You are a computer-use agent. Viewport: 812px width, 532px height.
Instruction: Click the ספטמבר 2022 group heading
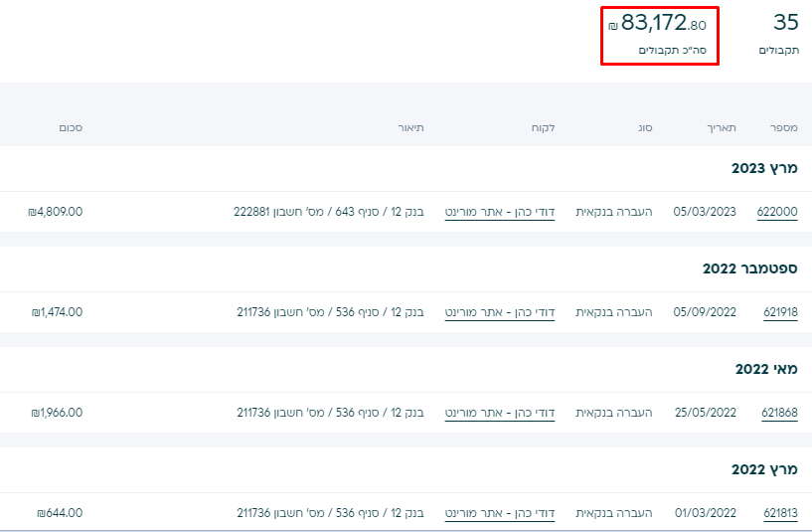(x=749, y=268)
